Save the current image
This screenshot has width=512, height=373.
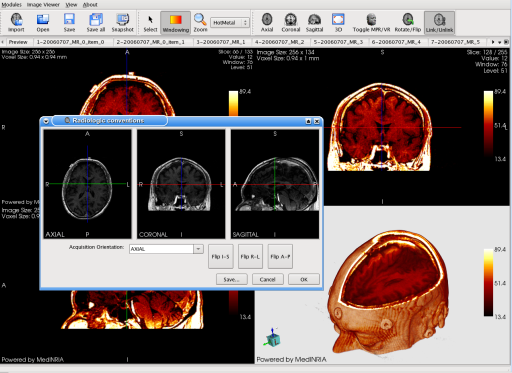click(x=69, y=22)
